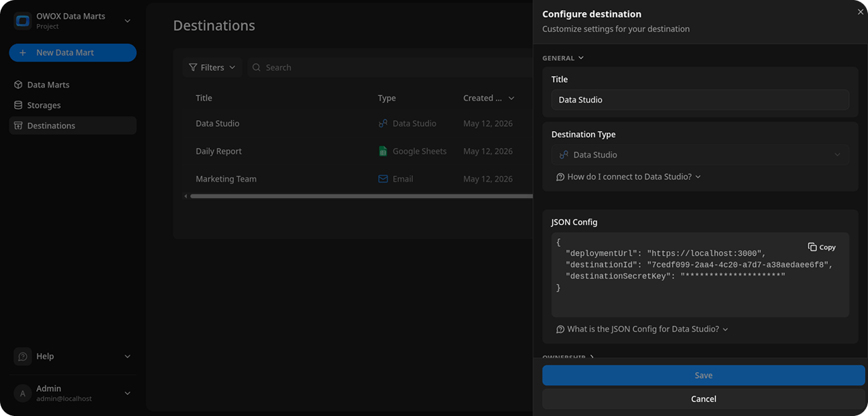The width and height of the screenshot is (868, 416).
Task: Click the help bubble beside What is the JSON Config
Action: click(x=560, y=329)
